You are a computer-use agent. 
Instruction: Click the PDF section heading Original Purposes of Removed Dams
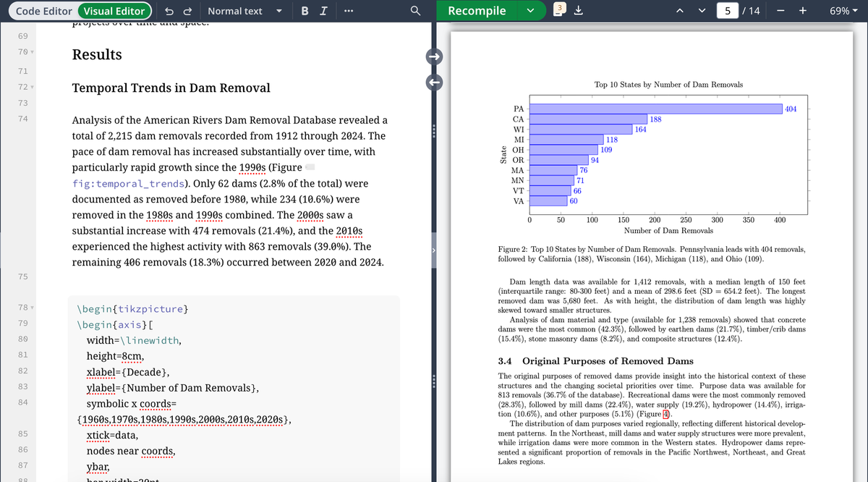pos(595,360)
